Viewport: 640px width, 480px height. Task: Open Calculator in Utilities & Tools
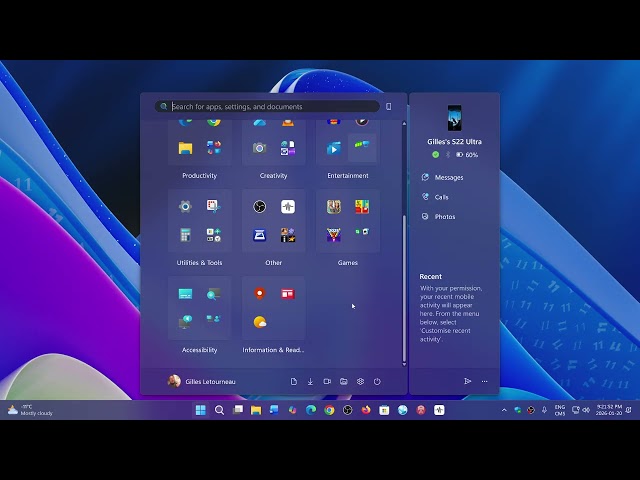point(185,235)
